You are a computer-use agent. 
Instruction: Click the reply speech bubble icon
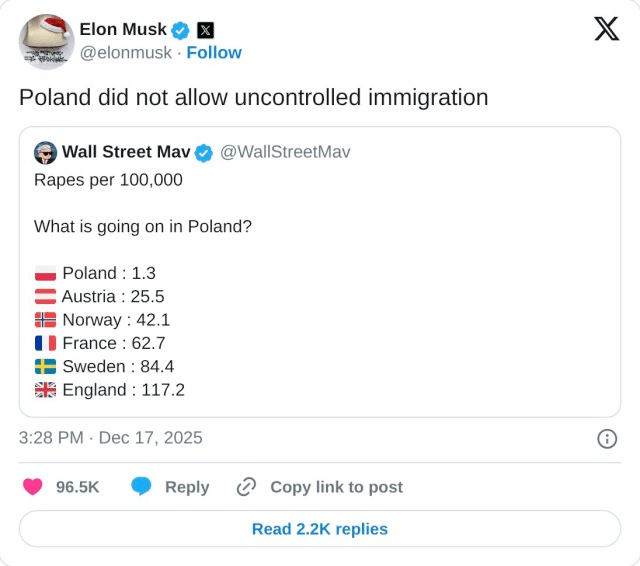pyautogui.click(x=142, y=487)
